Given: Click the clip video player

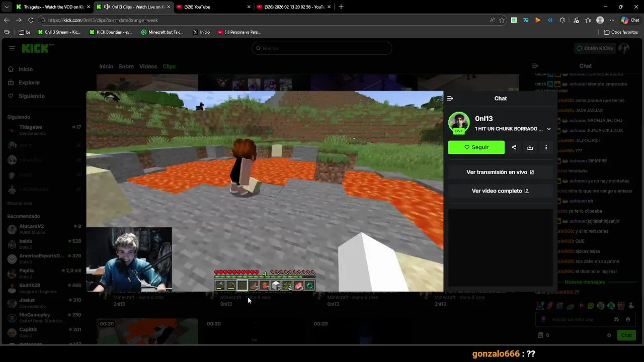Looking at the screenshot, I should pyautogui.click(x=265, y=191).
